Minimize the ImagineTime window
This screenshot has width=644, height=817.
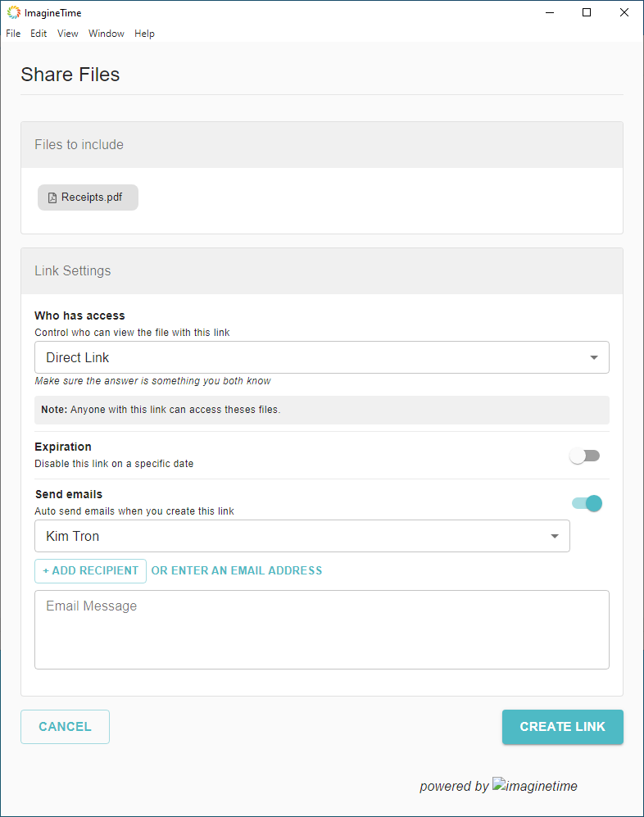point(548,12)
